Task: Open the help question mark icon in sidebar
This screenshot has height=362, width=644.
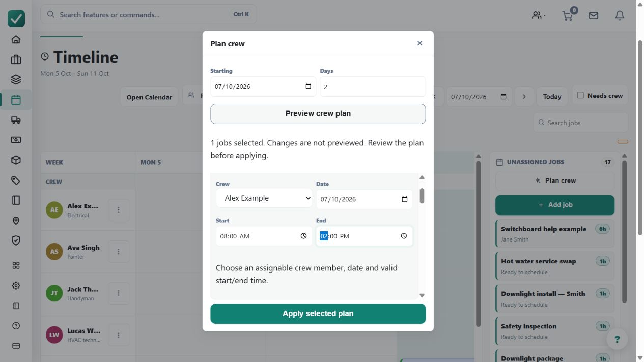Action: point(16,326)
